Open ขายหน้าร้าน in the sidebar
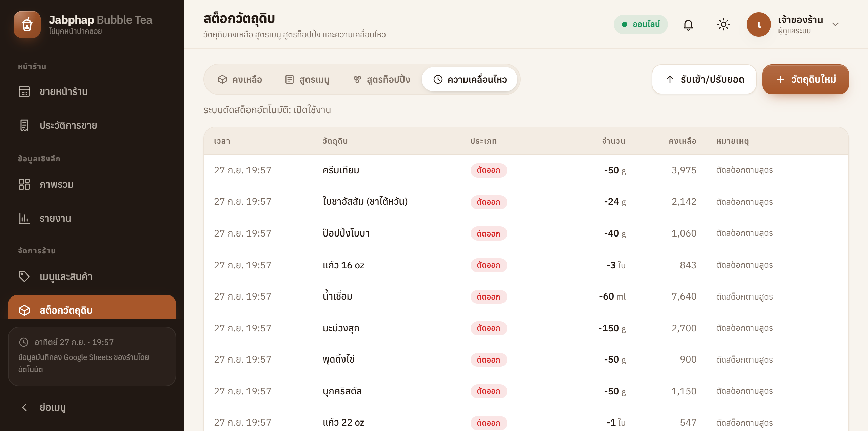 click(x=92, y=91)
